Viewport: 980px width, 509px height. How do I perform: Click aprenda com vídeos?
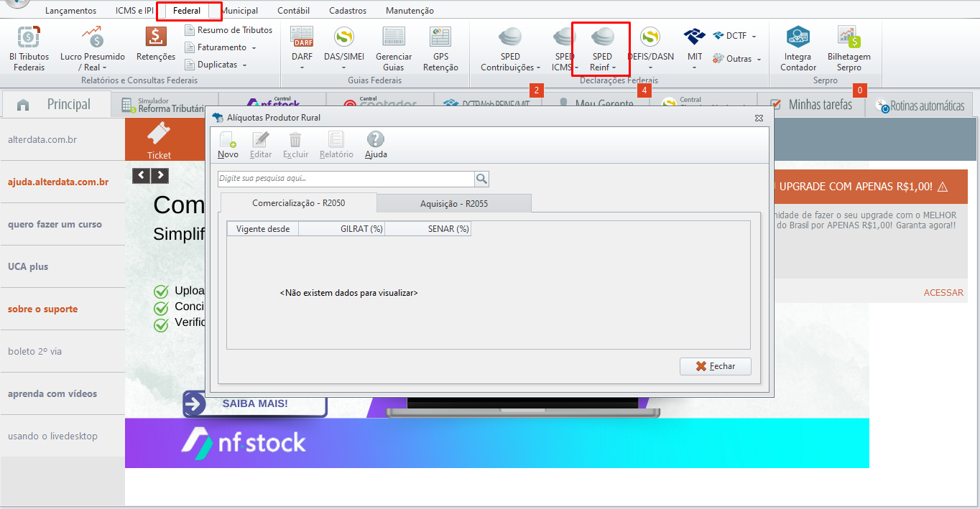click(52, 393)
